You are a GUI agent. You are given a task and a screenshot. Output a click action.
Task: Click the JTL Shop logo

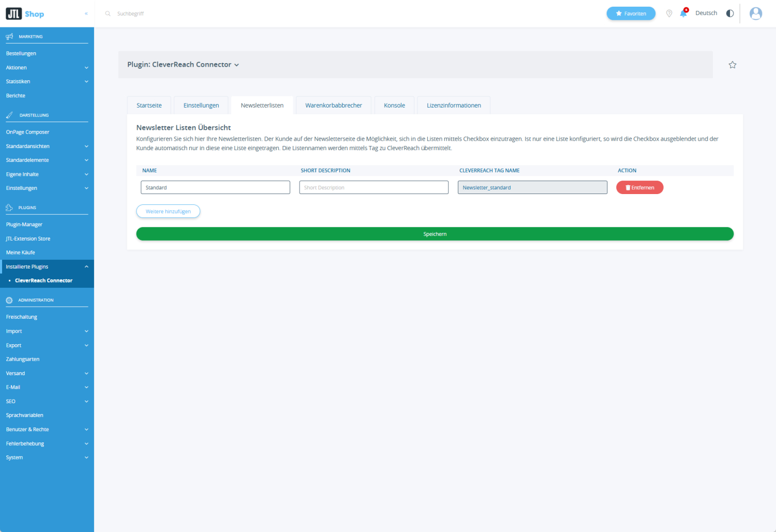tap(25, 14)
